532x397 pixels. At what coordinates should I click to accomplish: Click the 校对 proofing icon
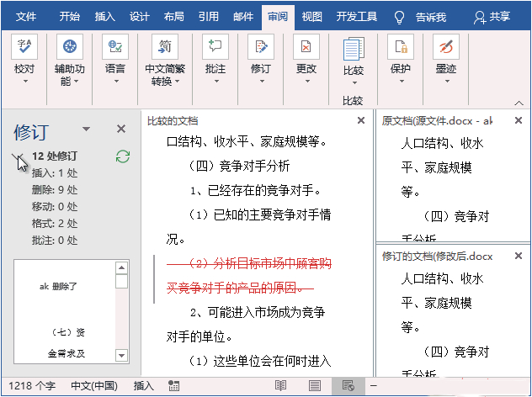click(24, 47)
